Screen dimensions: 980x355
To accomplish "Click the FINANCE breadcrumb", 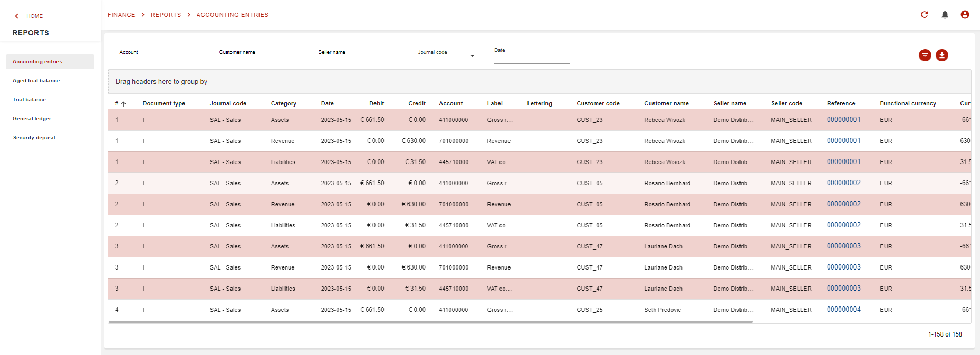I will tap(121, 15).
